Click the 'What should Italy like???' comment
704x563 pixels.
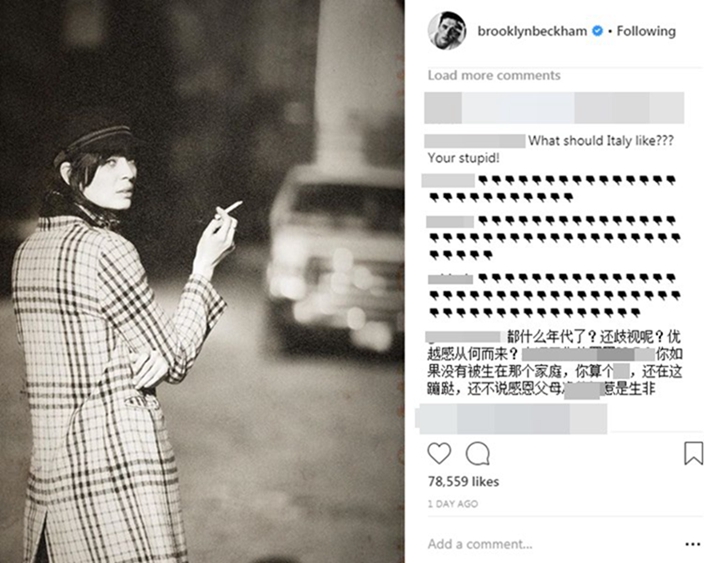click(x=601, y=141)
